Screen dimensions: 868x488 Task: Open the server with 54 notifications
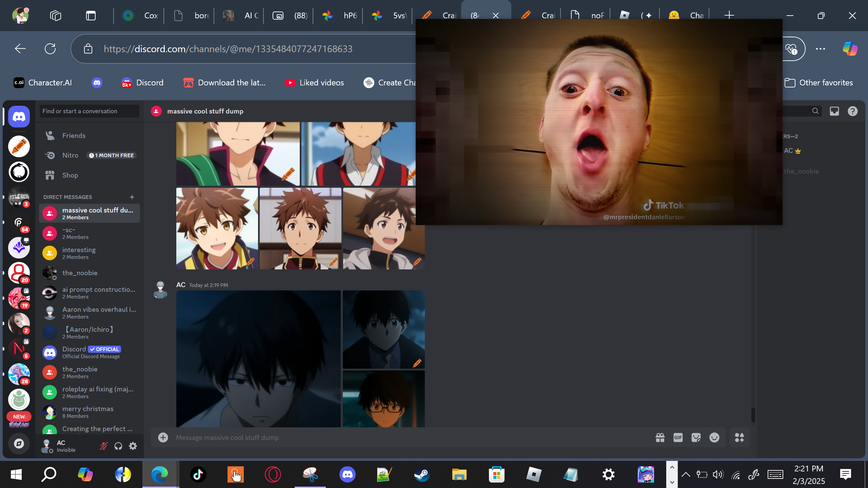coord(19,222)
